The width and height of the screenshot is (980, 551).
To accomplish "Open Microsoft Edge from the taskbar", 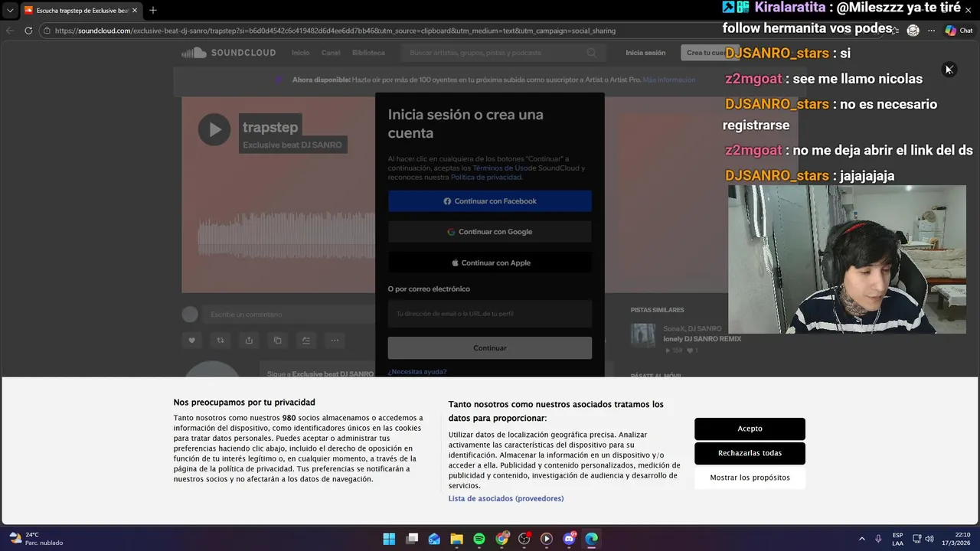I will pos(592,539).
